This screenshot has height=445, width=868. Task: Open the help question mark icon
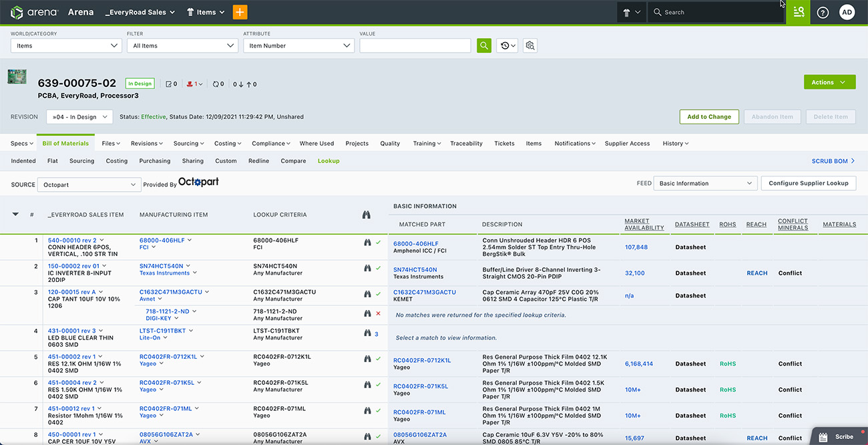(823, 12)
